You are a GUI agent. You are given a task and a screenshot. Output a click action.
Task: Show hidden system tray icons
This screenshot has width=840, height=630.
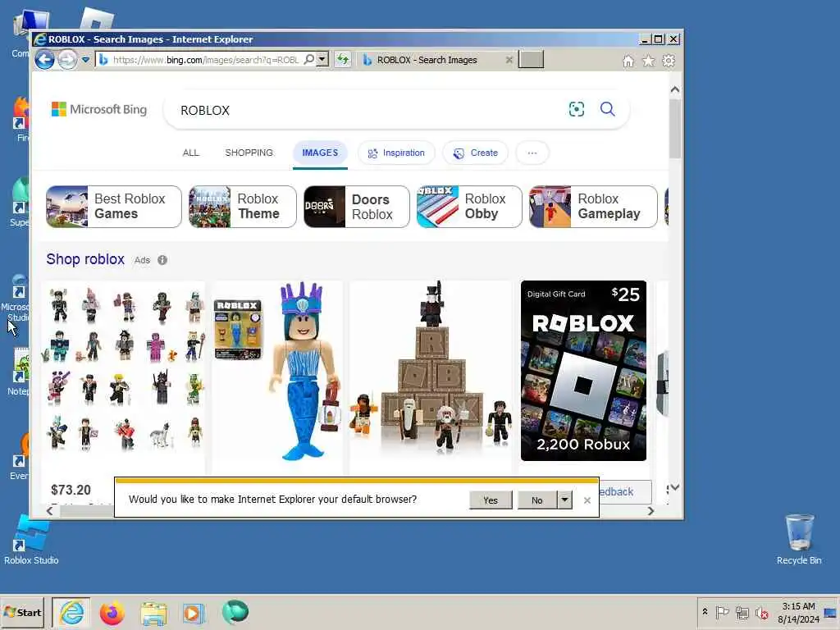pyautogui.click(x=705, y=612)
